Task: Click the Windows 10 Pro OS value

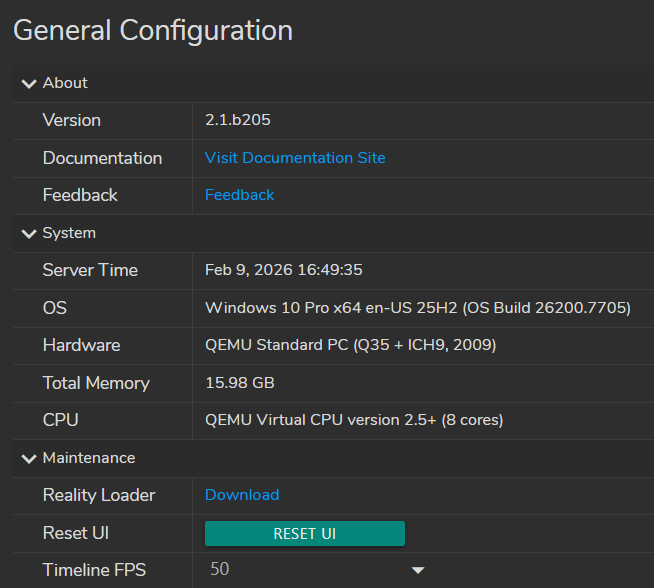Action: [x=417, y=308]
